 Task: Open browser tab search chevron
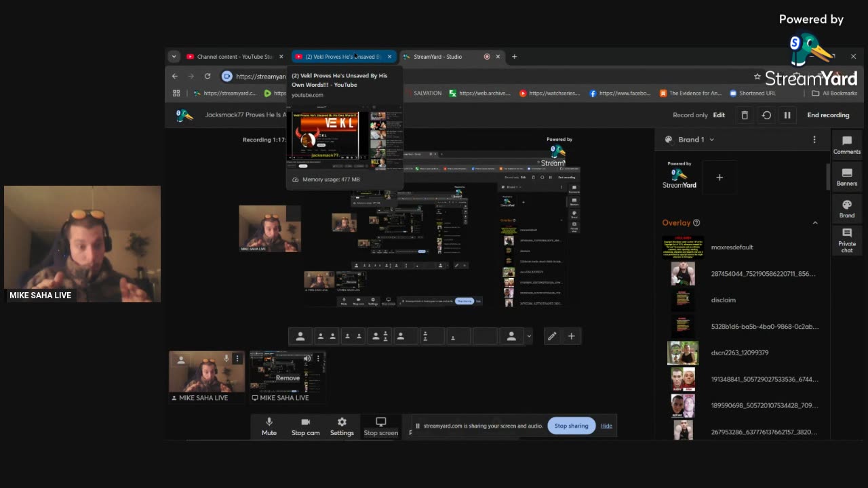click(174, 57)
